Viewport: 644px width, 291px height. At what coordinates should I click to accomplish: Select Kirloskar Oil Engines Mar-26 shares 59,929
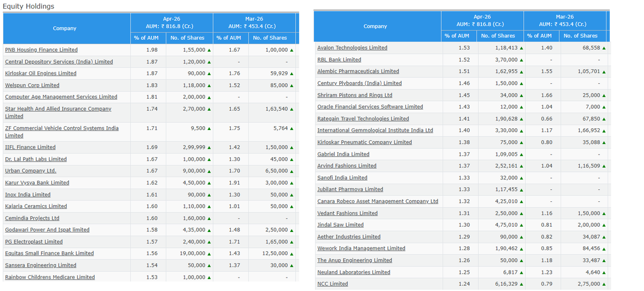280,74
